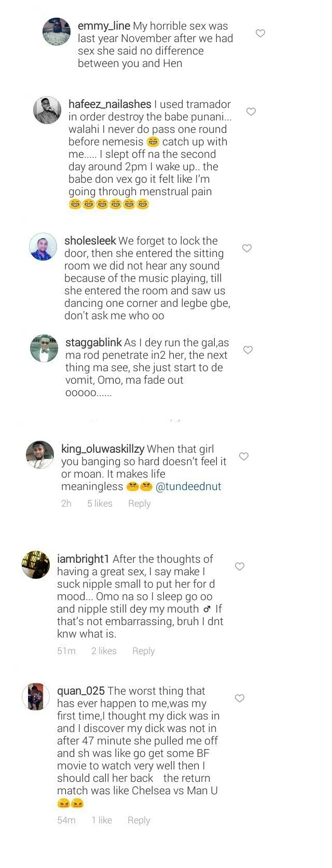Heart staggablink's comment

[248, 350]
